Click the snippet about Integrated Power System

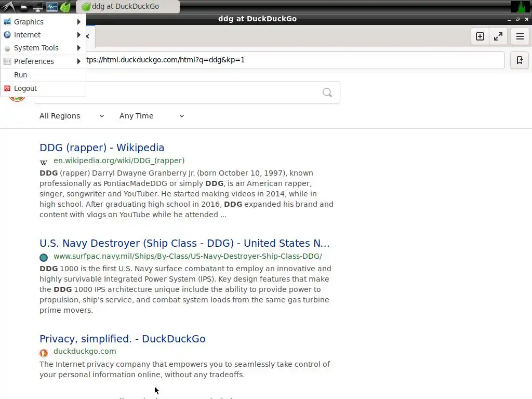coord(185,289)
